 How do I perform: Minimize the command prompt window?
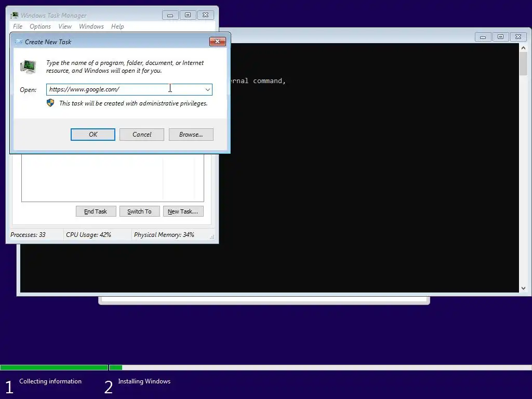point(483,37)
